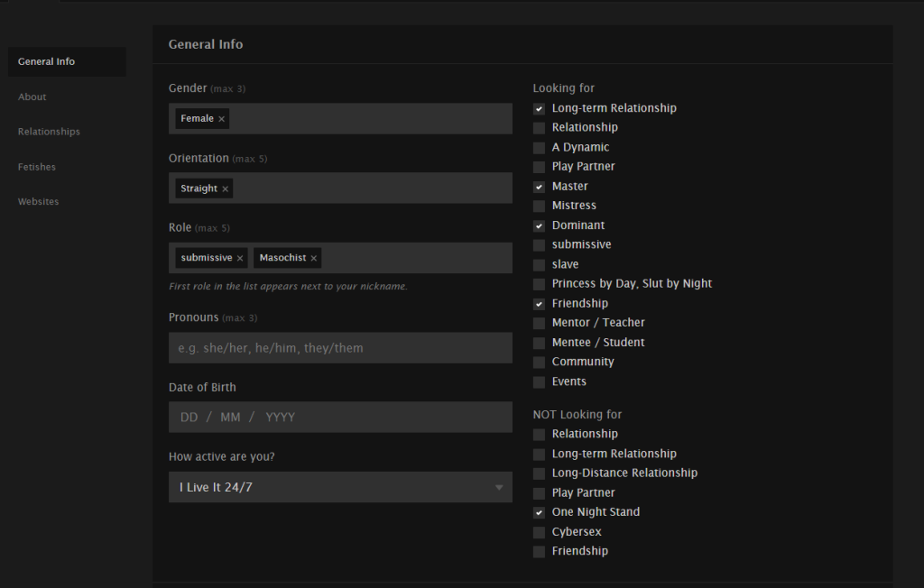Open the Fetishes sidebar section
924x588 pixels.
37,167
